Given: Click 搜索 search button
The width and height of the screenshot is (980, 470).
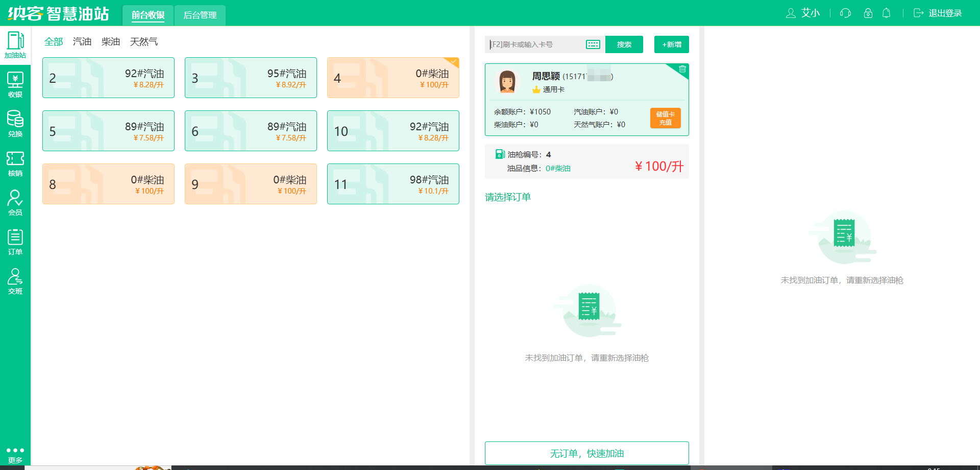Looking at the screenshot, I should coord(624,44).
